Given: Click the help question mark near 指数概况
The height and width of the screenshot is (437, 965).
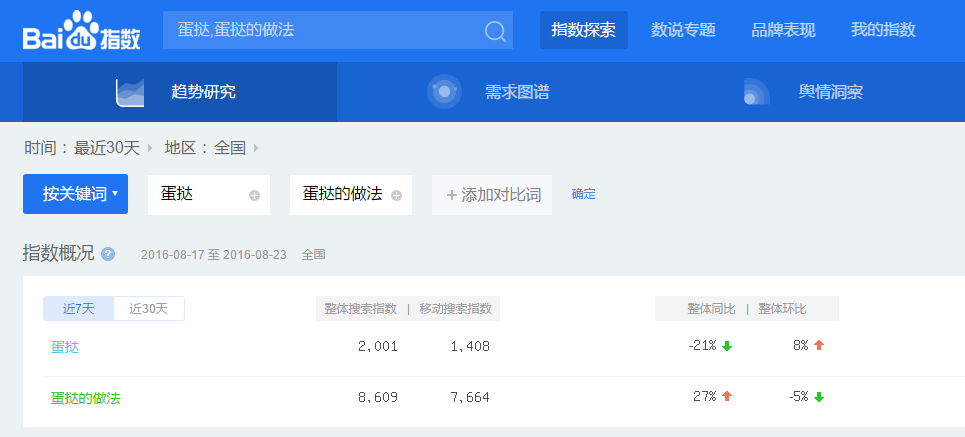Looking at the screenshot, I should (108, 254).
